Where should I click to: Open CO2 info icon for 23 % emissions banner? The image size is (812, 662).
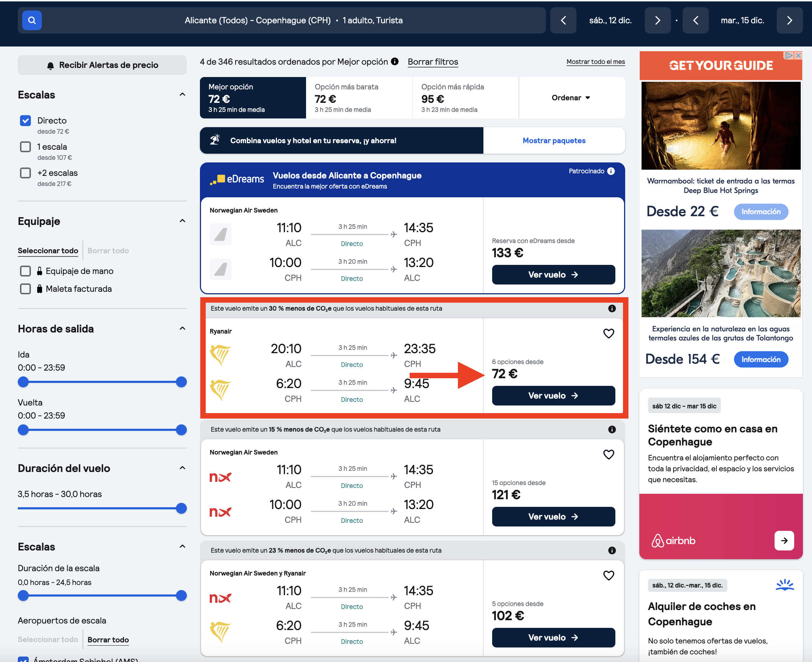click(612, 550)
